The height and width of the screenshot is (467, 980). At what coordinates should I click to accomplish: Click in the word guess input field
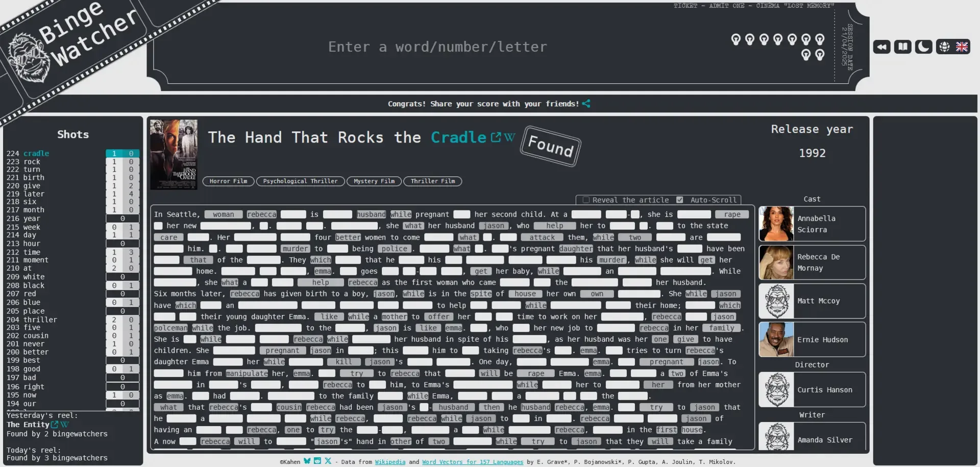coord(437,47)
